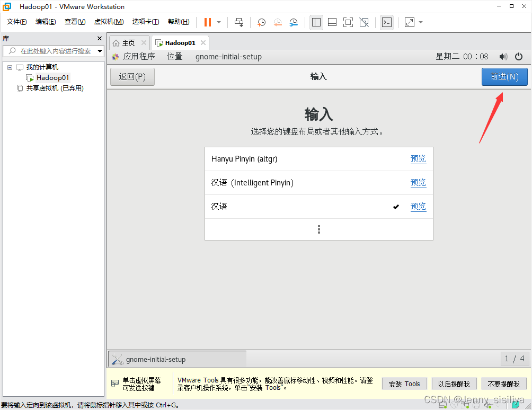
Task: Open the stretch display dropdown arrow
Action: click(x=421, y=22)
